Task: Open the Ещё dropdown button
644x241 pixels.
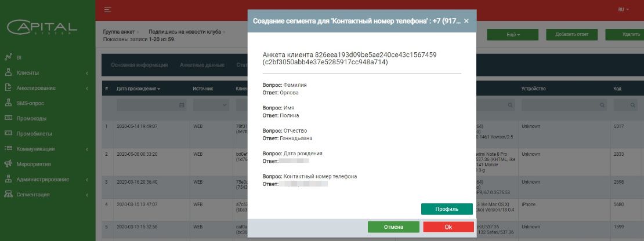Action: pyautogui.click(x=512, y=34)
